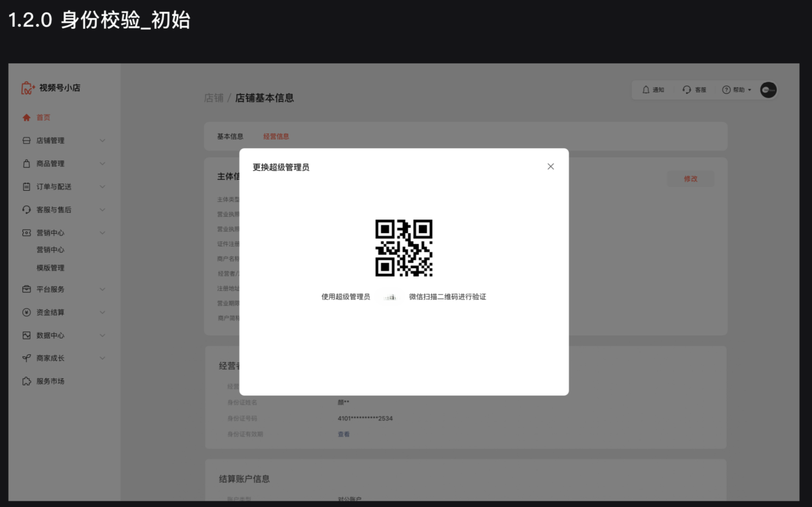Click the 服务市场 puzzle icon

click(x=26, y=381)
